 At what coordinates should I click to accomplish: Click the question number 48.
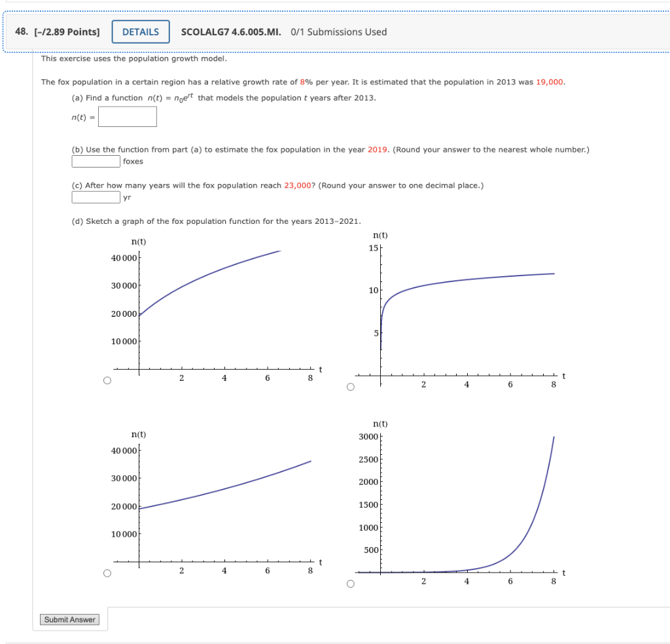22,31
